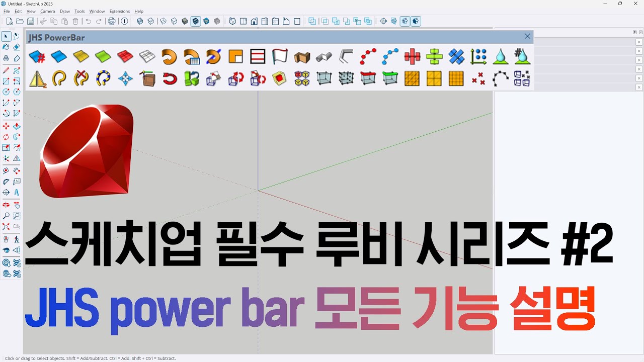Click the blue dotted polyline icon

point(390,57)
